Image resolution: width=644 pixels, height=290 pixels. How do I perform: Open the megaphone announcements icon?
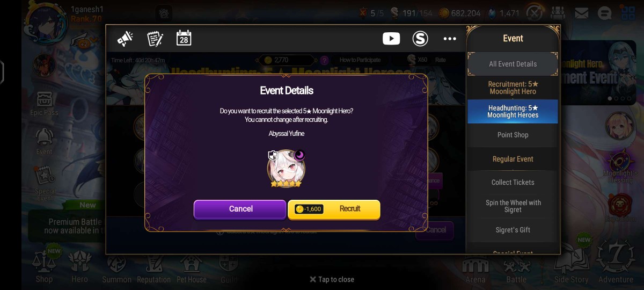click(x=125, y=39)
